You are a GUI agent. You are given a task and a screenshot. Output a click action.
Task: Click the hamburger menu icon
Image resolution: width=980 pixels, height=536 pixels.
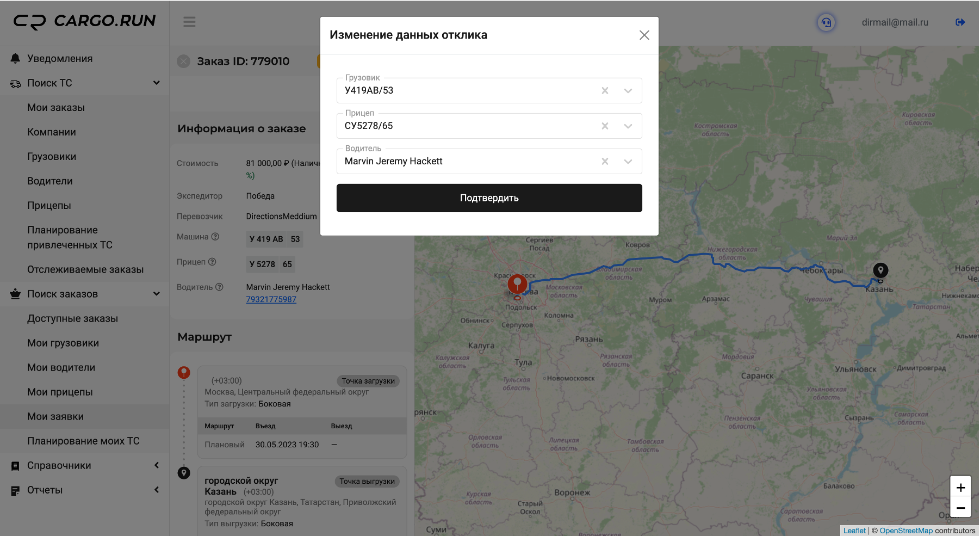point(189,22)
